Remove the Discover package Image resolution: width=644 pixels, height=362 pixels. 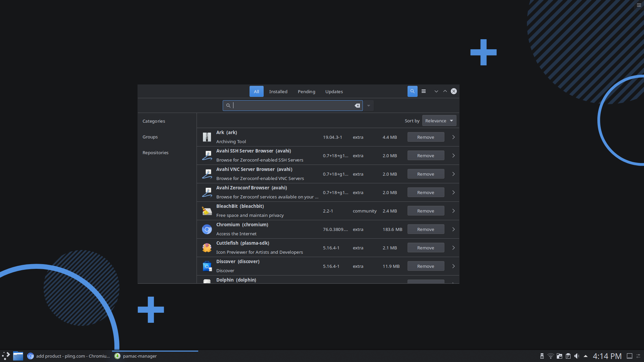426,266
